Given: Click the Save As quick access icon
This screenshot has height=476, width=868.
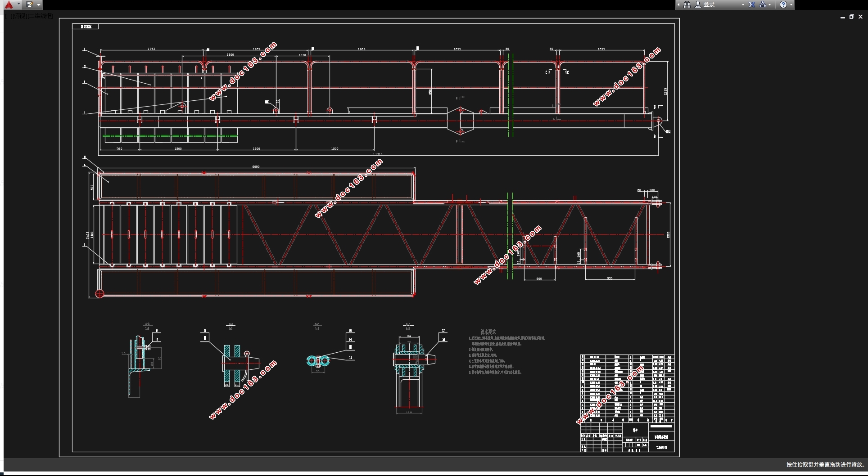Looking at the screenshot, I should coord(30,4).
